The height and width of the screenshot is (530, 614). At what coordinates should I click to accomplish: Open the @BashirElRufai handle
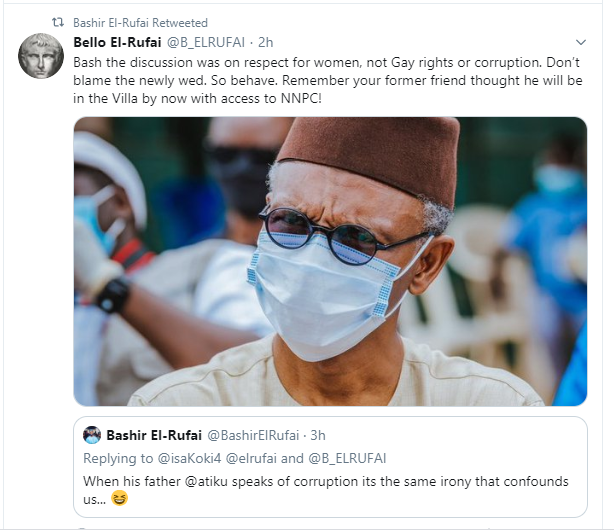[x=251, y=435]
